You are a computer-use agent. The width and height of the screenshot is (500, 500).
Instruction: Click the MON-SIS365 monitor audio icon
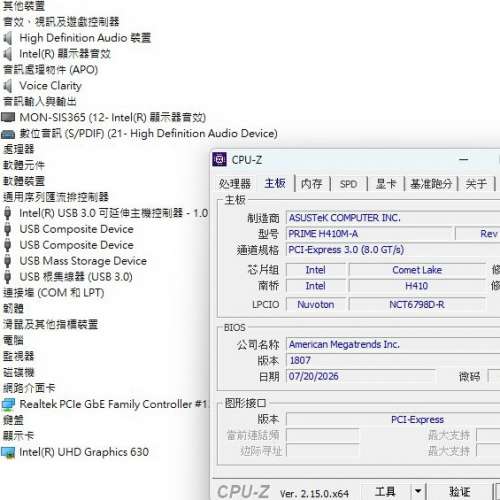tap(8, 117)
